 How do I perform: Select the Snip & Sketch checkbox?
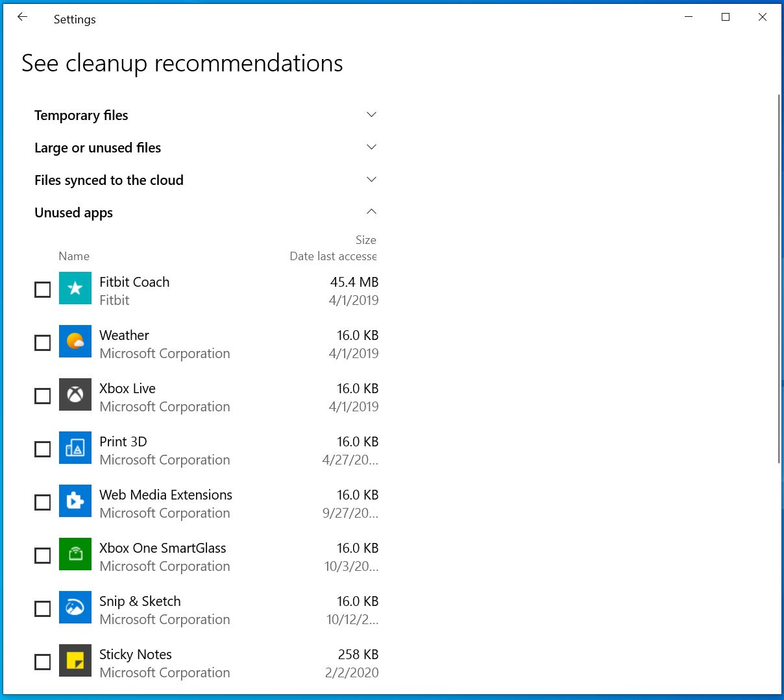click(42, 609)
